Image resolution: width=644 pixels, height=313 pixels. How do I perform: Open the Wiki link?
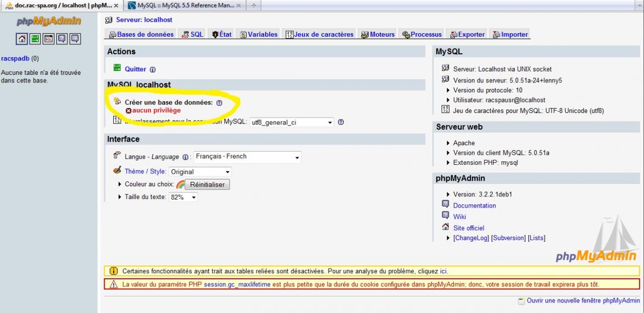tap(459, 217)
